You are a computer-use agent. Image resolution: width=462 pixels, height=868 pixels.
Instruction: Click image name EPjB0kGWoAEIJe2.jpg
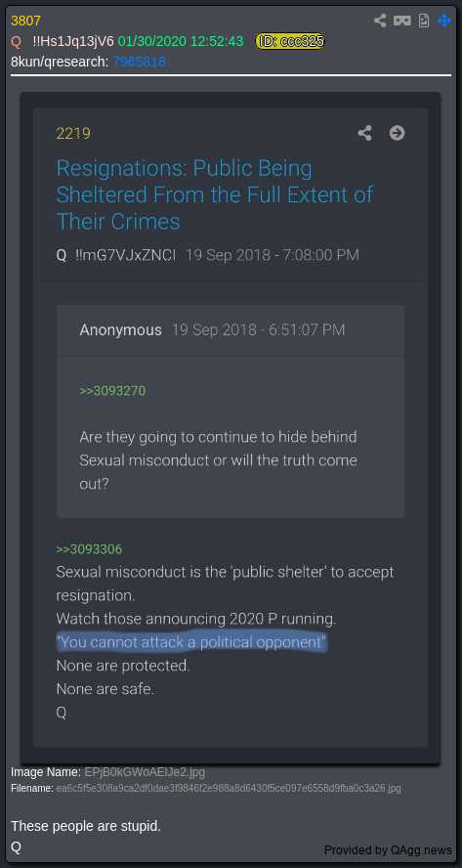(145, 771)
